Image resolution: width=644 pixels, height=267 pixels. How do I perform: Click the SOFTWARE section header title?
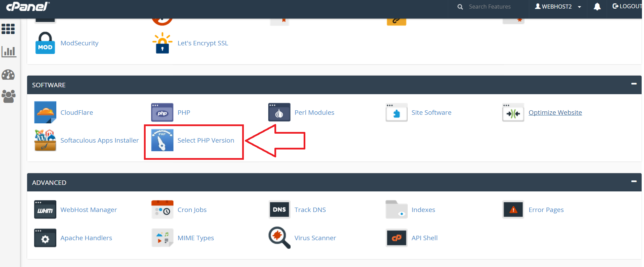(49, 85)
